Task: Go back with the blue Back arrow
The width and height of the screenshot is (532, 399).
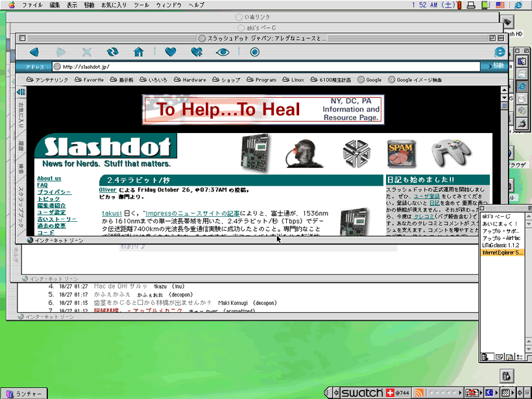Action: (34, 52)
